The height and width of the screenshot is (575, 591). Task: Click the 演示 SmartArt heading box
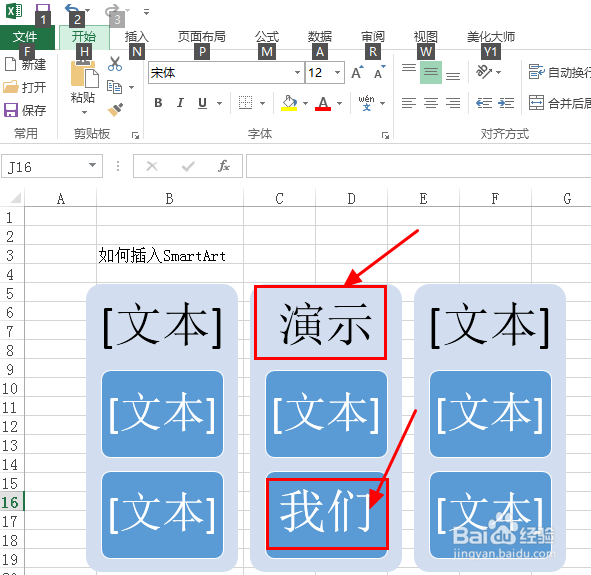pos(320,323)
